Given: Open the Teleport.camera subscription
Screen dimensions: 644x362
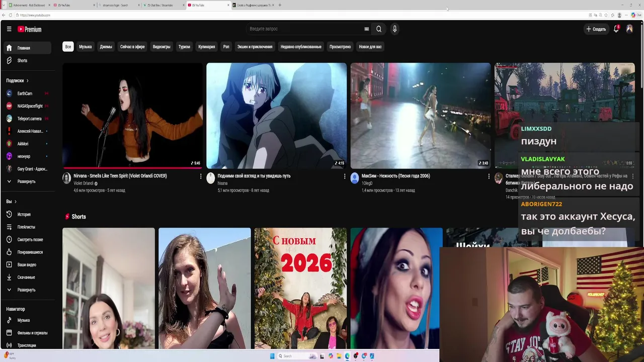Looking at the screenshot, I should pos(28,119).
